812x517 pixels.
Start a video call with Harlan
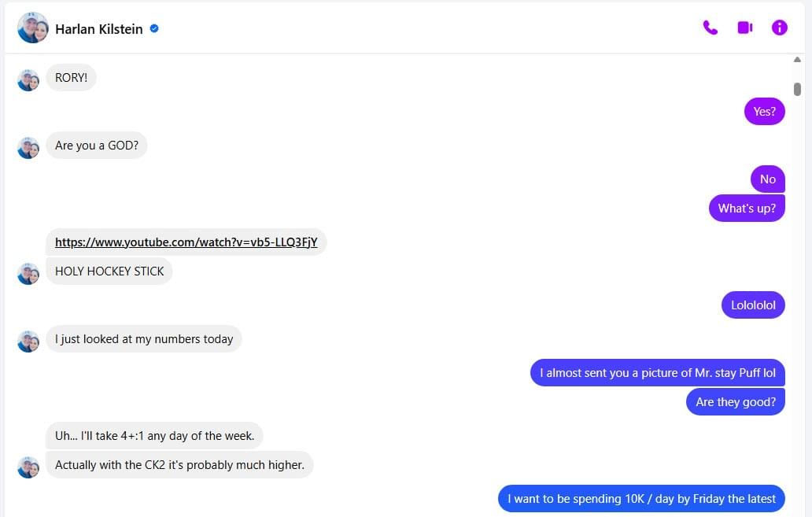(x=744, y=28)
